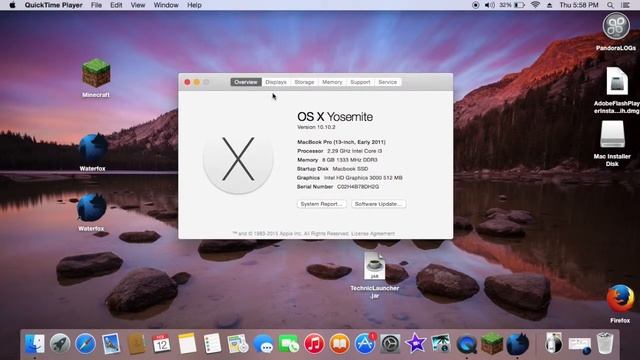
Task: Open the Edit menu
Action: (116, 5)
